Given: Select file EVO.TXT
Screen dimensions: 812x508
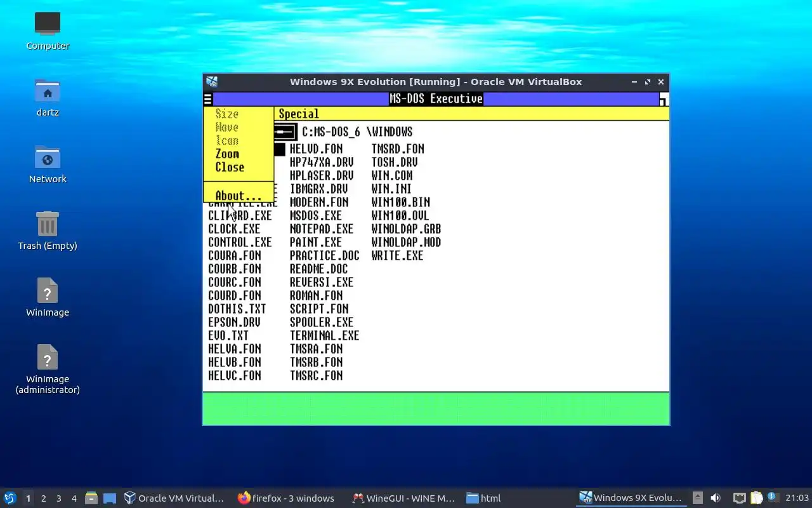Looking at the screenshot, I should 228,336.
